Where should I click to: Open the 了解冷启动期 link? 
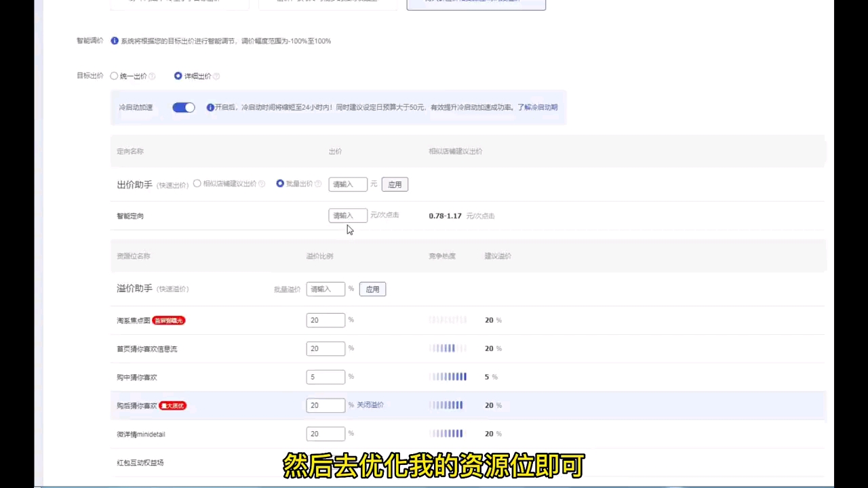pos(538,107)
